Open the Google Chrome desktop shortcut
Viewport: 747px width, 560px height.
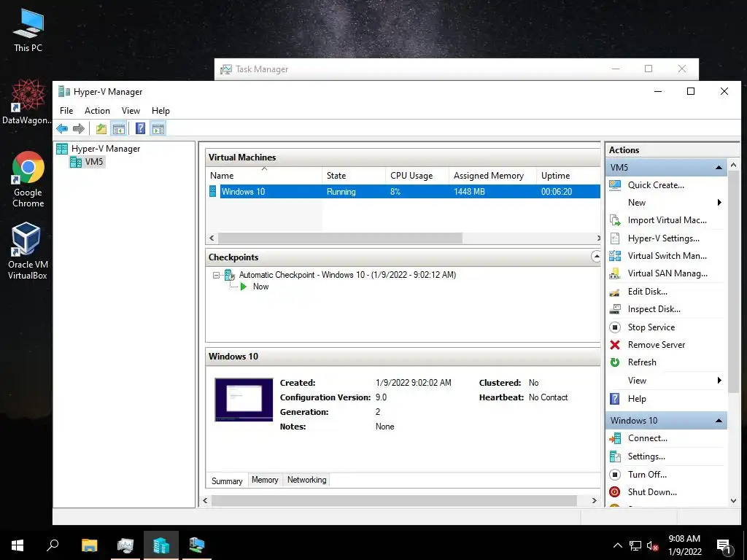[x=28, y=180]
